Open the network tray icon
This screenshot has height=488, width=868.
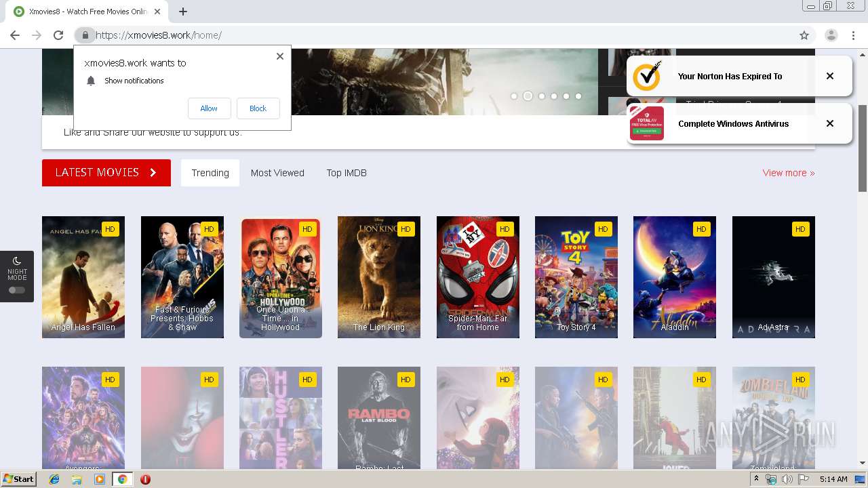click(x=771, y=479)
